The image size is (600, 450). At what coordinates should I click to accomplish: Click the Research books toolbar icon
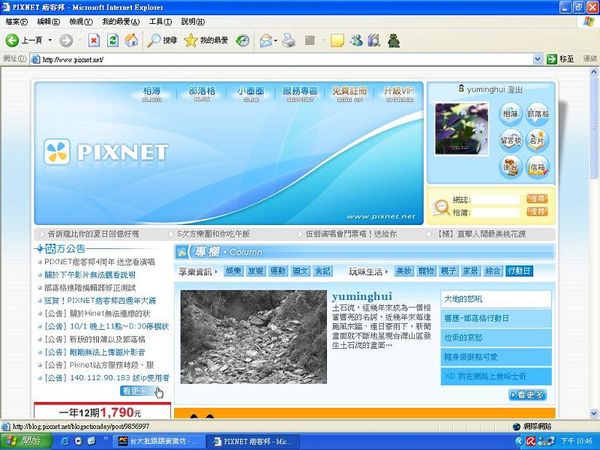pyautogui.click(x=374, y=40)
